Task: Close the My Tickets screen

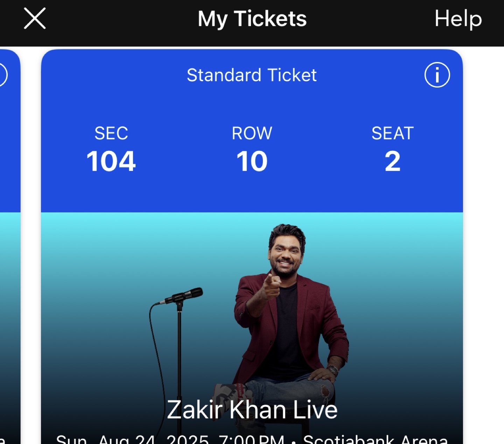Action: pos(35,19)
